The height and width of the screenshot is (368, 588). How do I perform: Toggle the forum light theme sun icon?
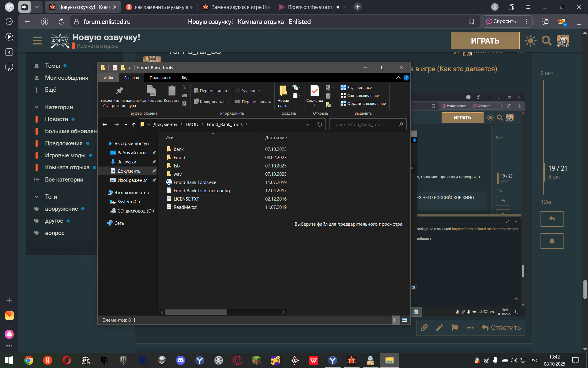(530, 41)
